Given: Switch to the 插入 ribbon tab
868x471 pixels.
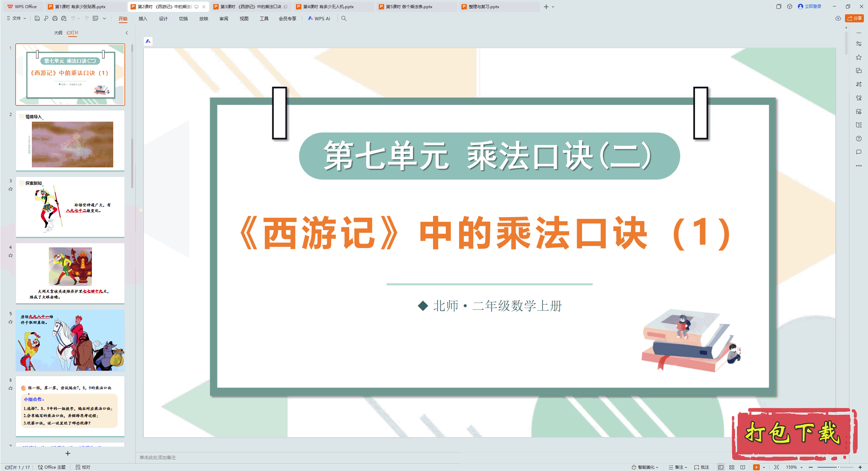Looking at the screenshot, I should [142, 19].
